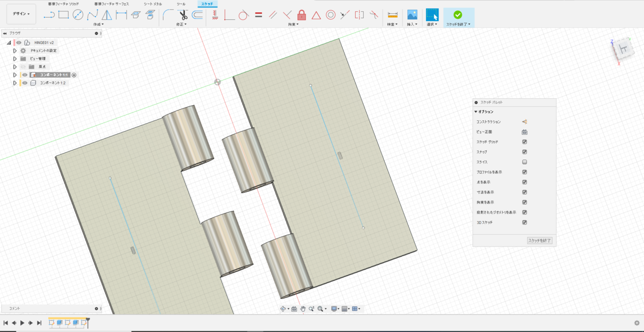Apply Equal constraint
The width and height of the screenshot is (644, 332).
click(258, 15)
